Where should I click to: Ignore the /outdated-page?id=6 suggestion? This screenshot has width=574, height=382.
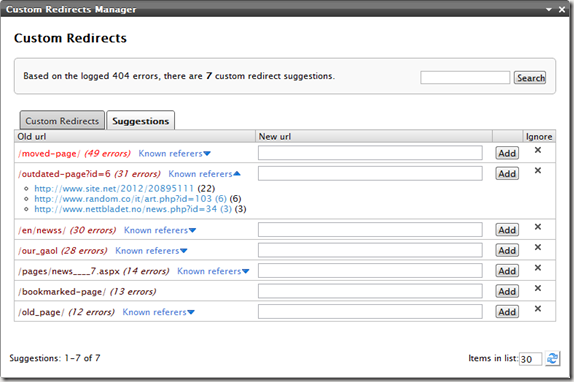tap(537, 171)
